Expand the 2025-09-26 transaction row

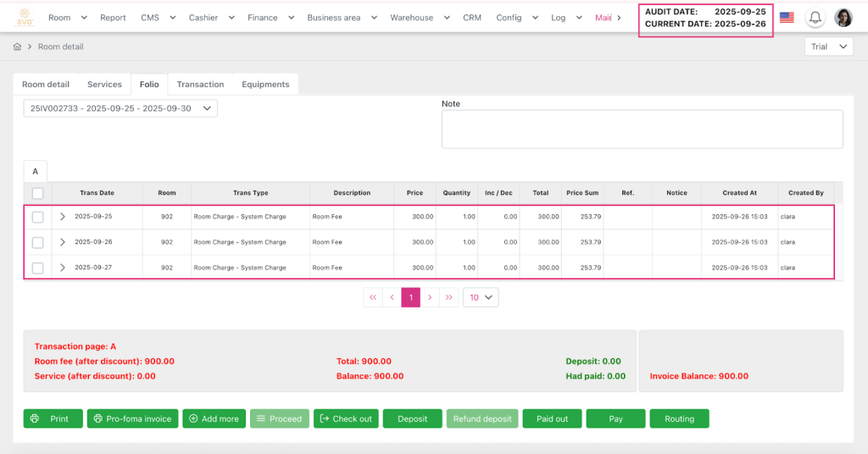[63, 242]
